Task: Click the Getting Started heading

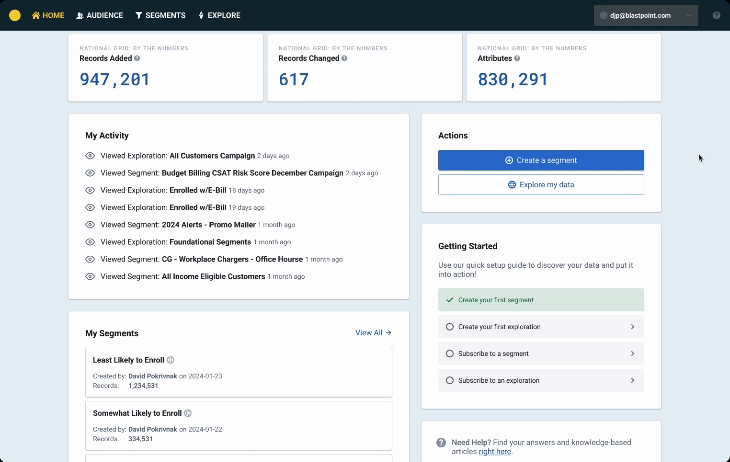Action: click(467, 246)
